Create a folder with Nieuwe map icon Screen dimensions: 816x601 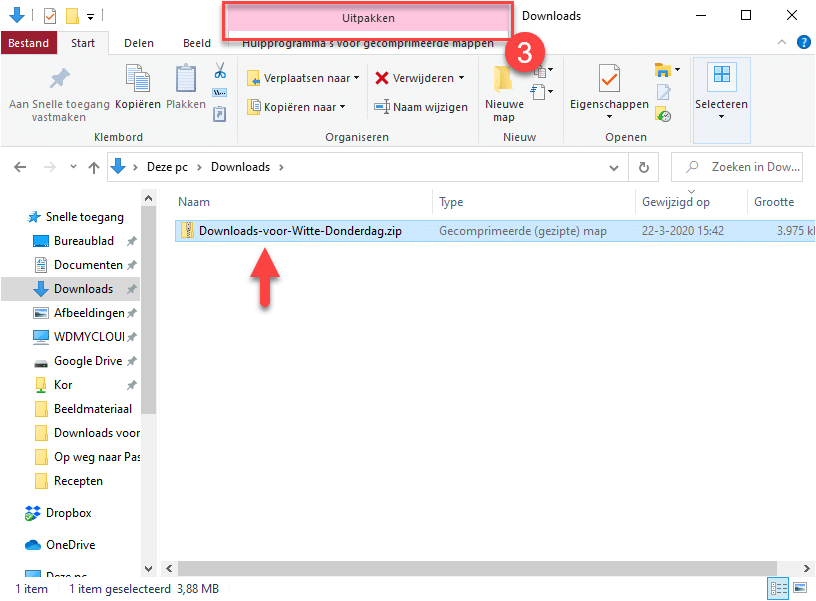pyautogui.click(x=504, y=90)
